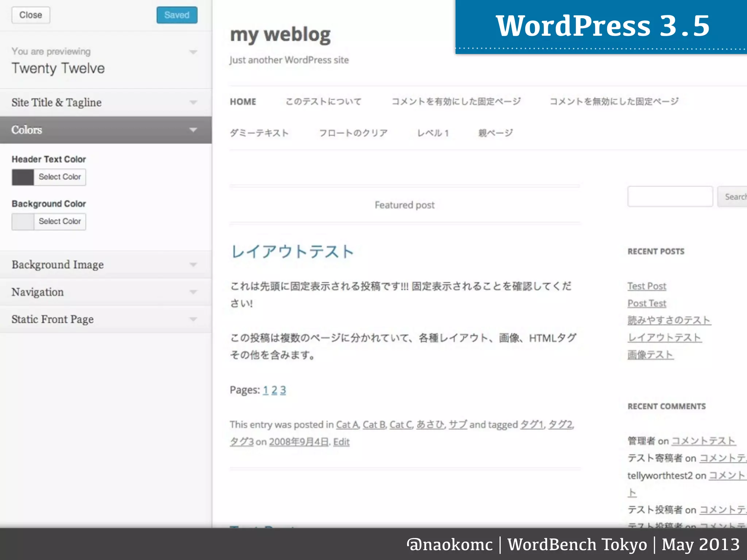Viewport: 747px width, 560px height.
Task: Open Test Post in Recent Posts
Action: [x=647, y=287]
